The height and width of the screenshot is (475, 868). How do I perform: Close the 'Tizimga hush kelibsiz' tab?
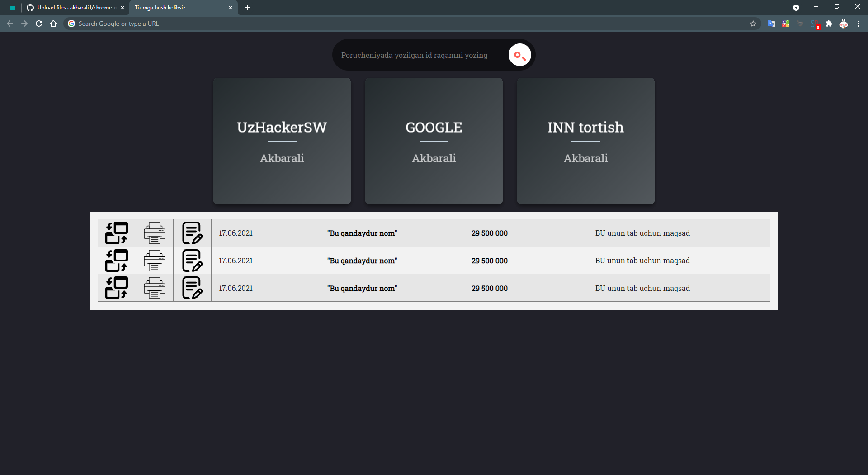point(230,8)
